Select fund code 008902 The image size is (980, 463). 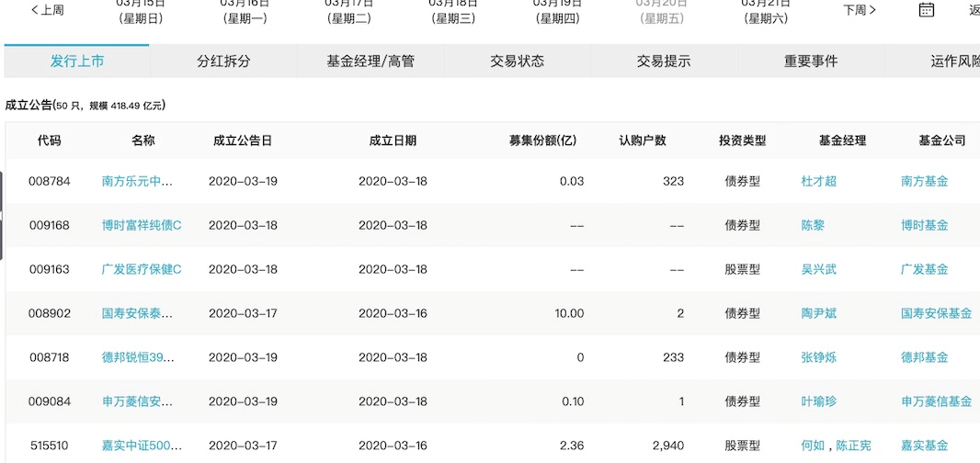(50, 313)
